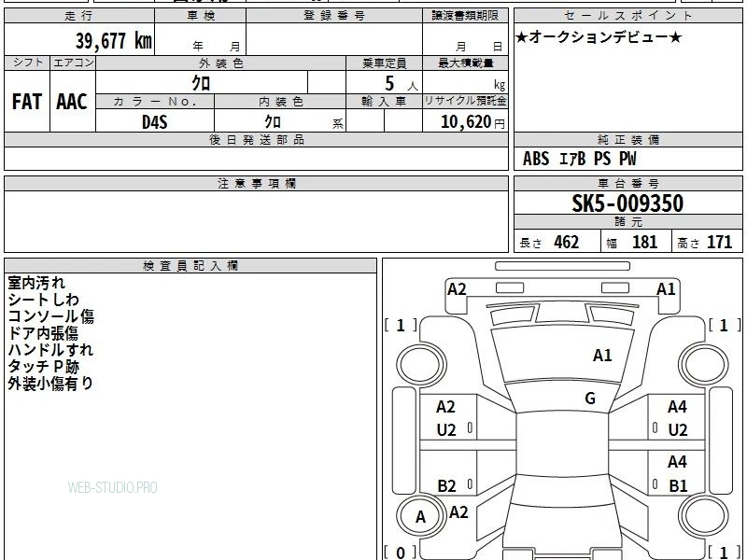Select the 走行 column header
Viewport: 747px width, 560px height.
pos(79,16)
